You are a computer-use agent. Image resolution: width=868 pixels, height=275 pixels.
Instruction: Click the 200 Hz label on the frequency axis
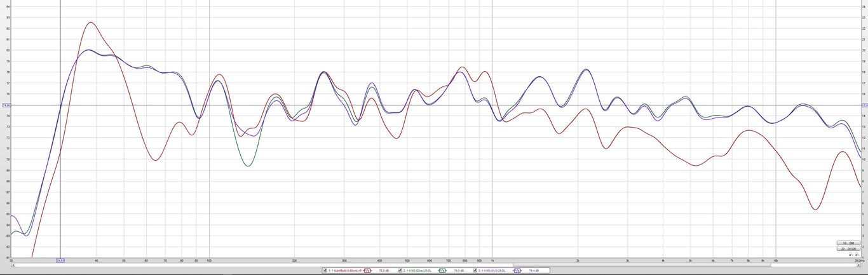click(x=294, y=260)
